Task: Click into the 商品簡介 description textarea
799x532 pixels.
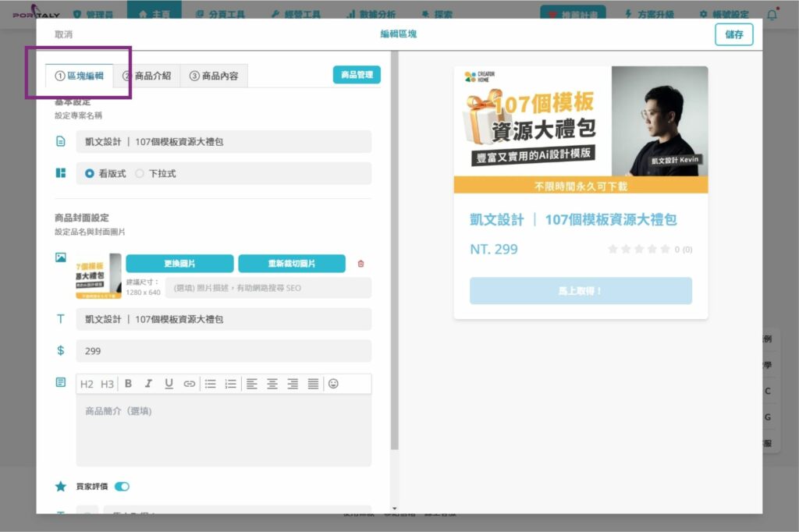Action: pyautogui.click(x=224, y=431)
